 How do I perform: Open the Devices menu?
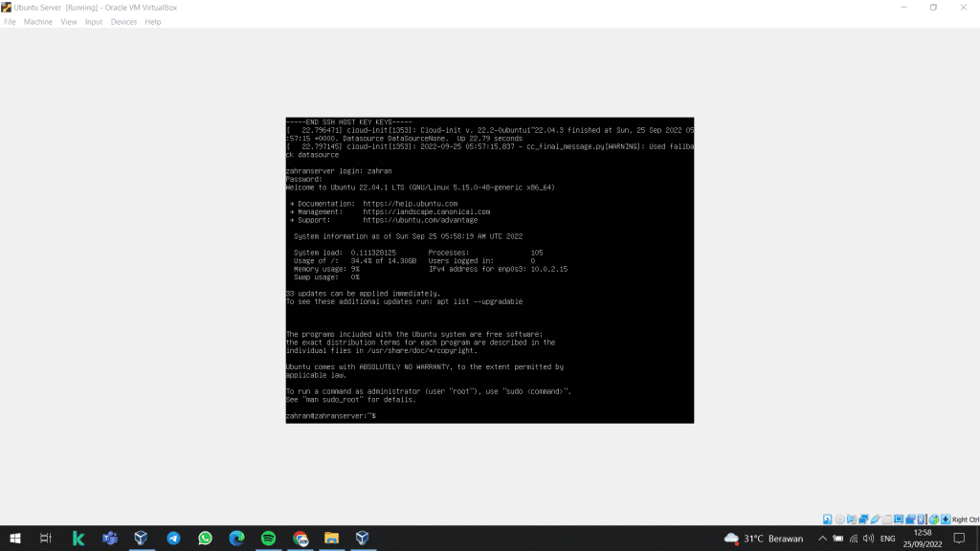pos(123,22)
